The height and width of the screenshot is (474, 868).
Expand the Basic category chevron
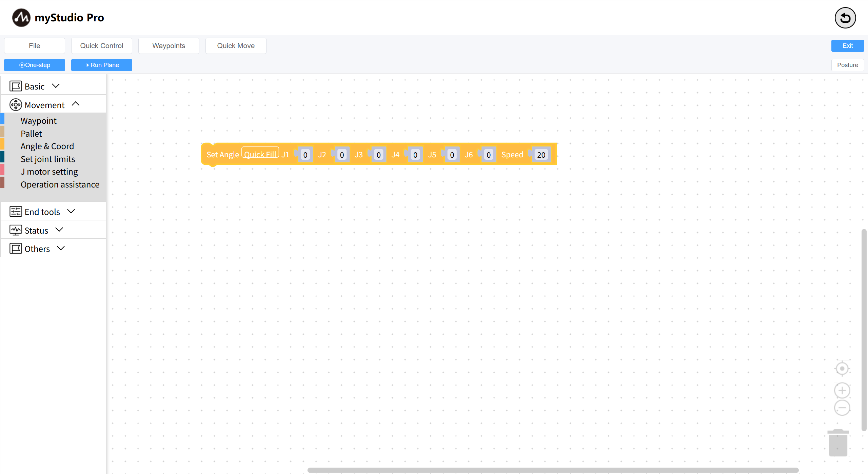tap(56, 86)
